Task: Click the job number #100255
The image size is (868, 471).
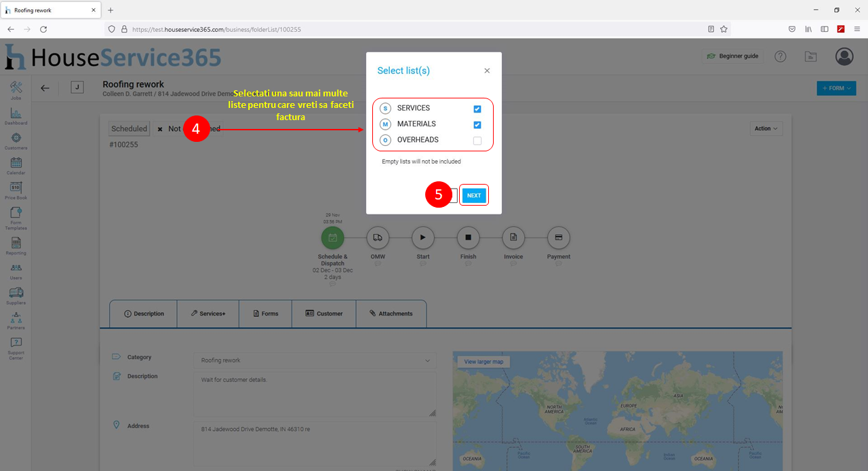Action: pos(123,145)
